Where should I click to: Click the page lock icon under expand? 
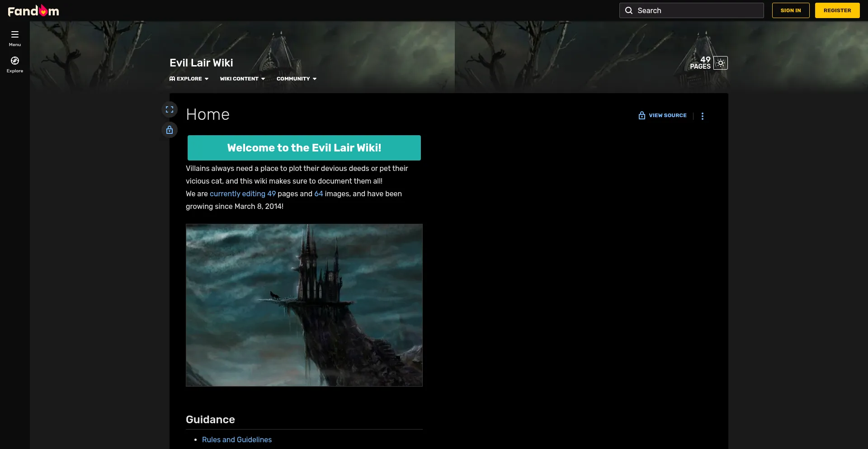pos(170,130)
